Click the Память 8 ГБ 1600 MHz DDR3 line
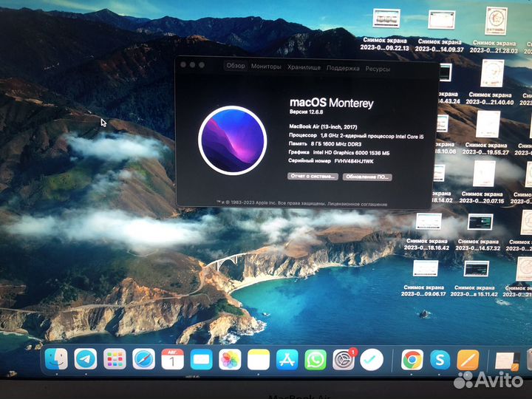Image resolution: width=532 pixels, height=399 pixels. [x=325, y=144]
